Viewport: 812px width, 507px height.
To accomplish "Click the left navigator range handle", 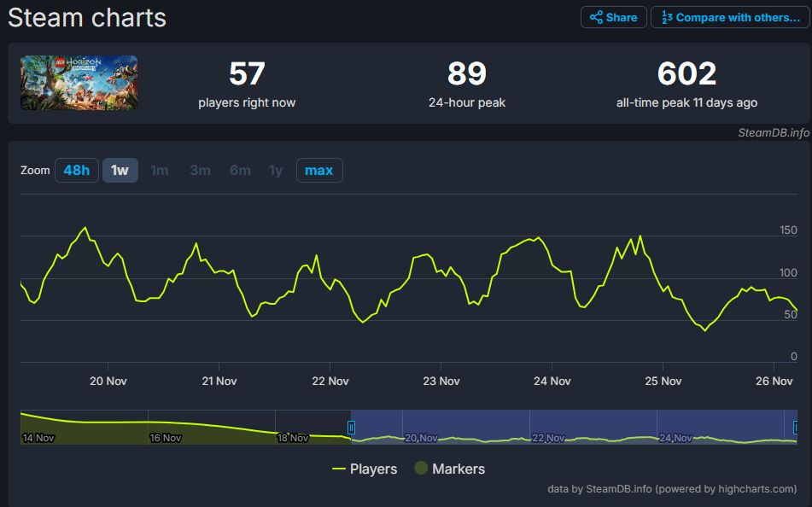I will click(351, 427).
